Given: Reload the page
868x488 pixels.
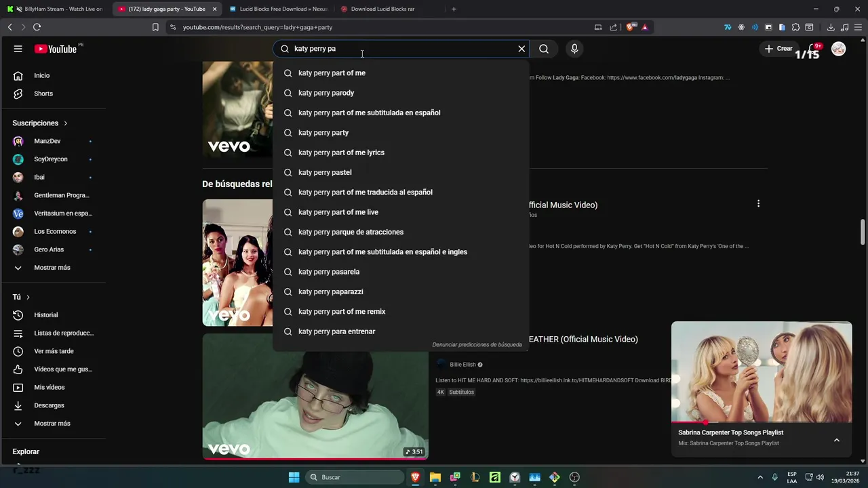Looking at the screenshot, I should coord(37,27).
